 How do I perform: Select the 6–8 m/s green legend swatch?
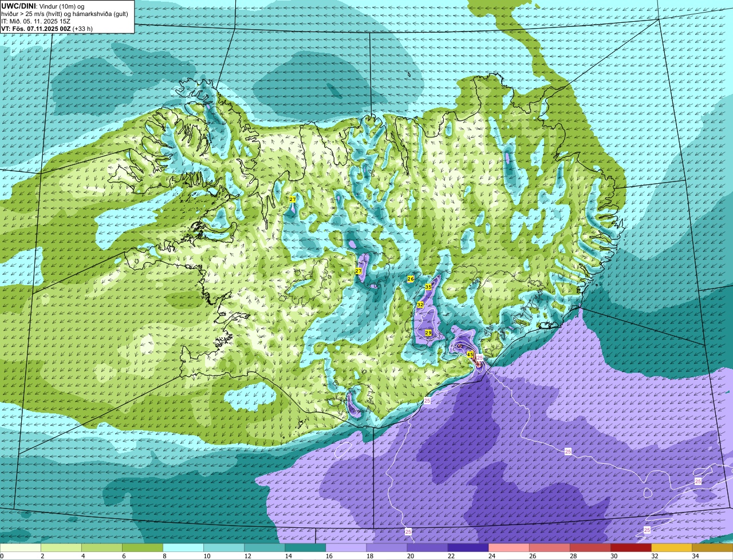[143, 547]
